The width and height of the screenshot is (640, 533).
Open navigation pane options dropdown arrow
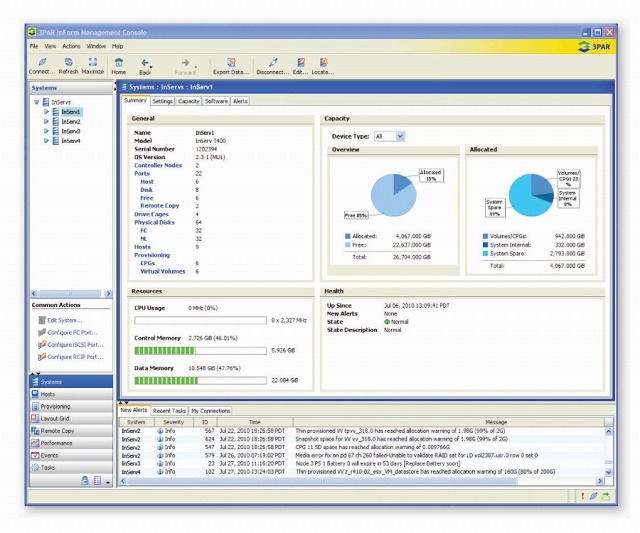108,482
